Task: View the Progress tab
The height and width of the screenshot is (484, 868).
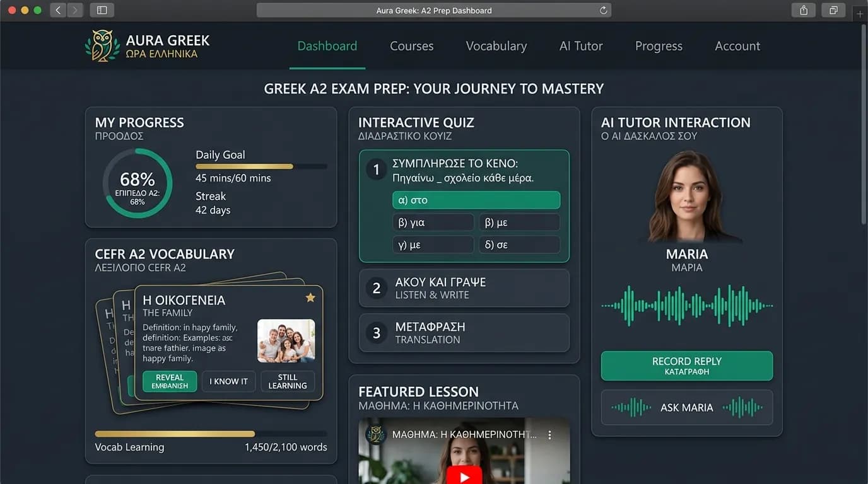Action: click(659, 46)
